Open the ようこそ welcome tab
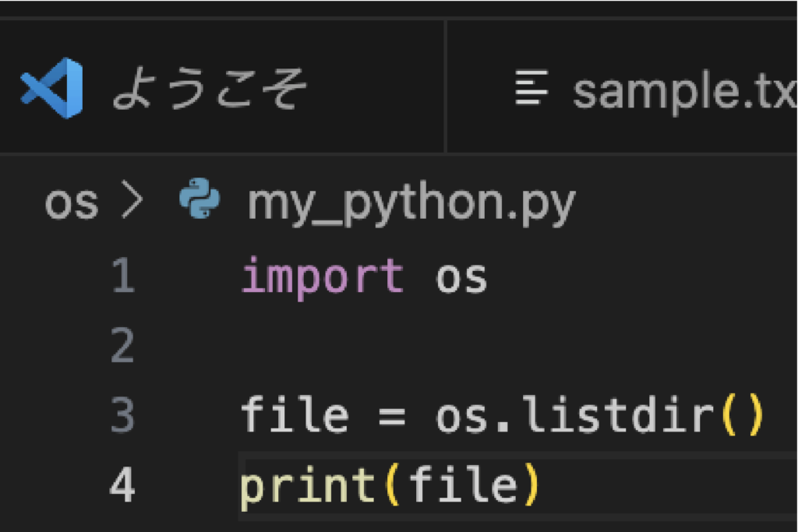The image size is (798, 532). [209, 89]
